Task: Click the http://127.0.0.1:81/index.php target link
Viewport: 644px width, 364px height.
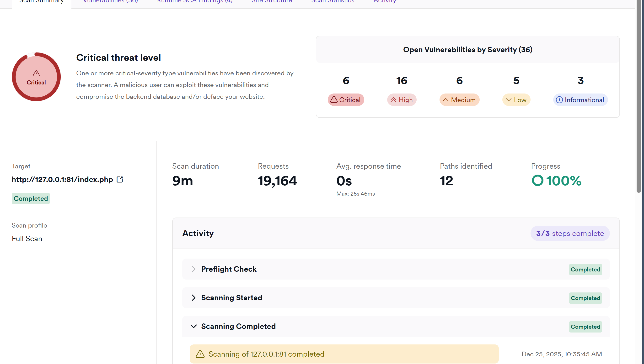Action: [62, 180]
